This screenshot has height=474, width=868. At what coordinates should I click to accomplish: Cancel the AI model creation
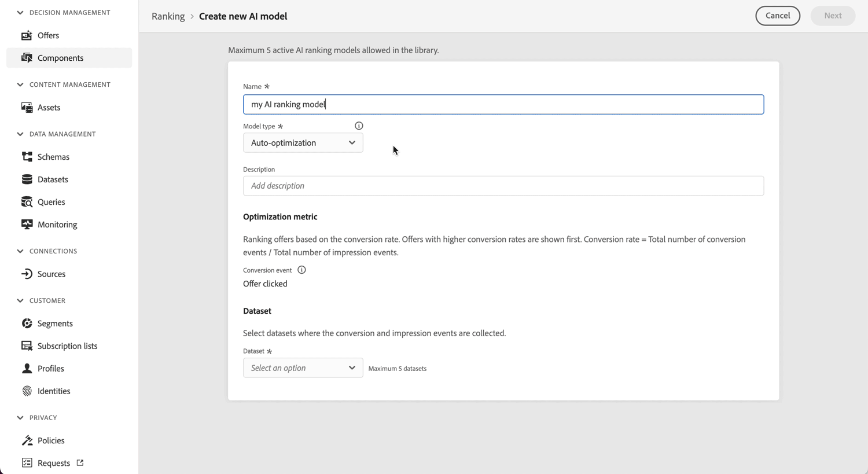(777, 16)
